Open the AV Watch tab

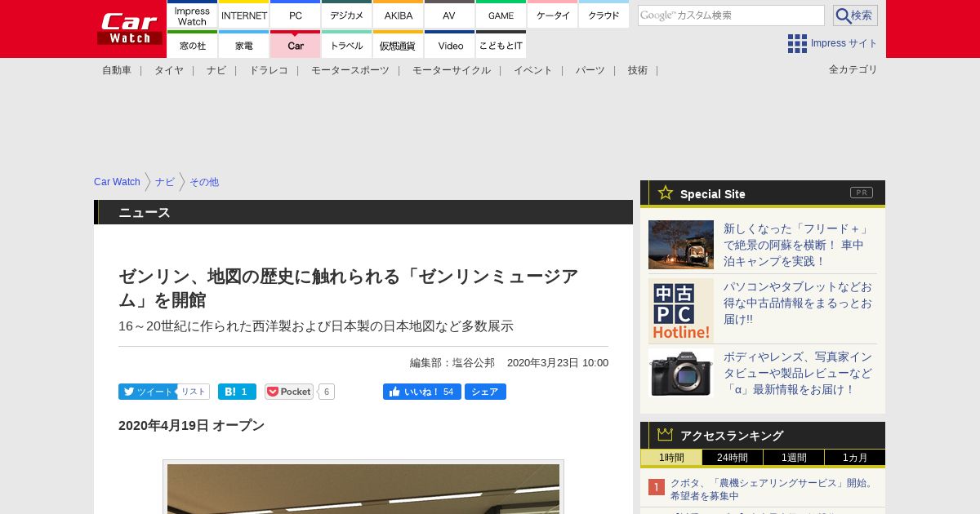[449, 15]
